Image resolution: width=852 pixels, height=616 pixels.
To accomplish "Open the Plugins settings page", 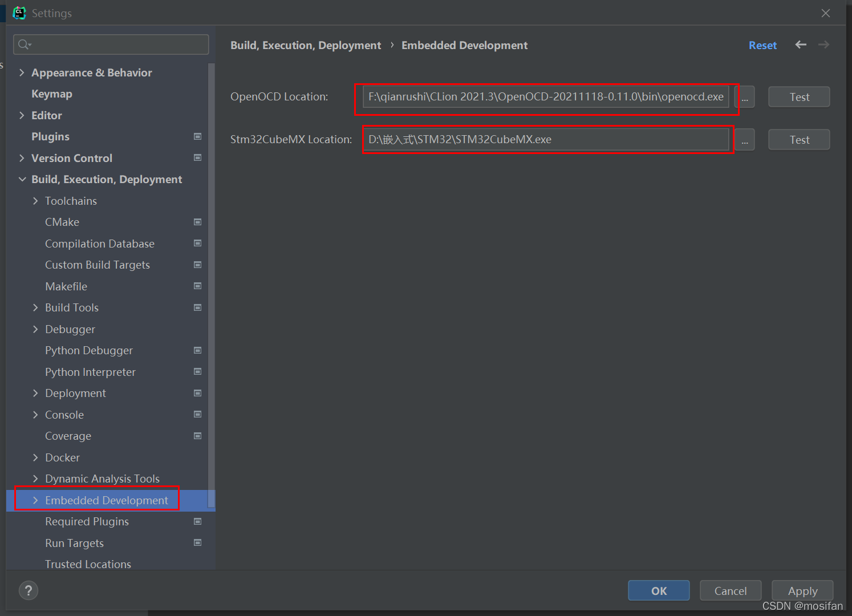I will pos(50,137).
